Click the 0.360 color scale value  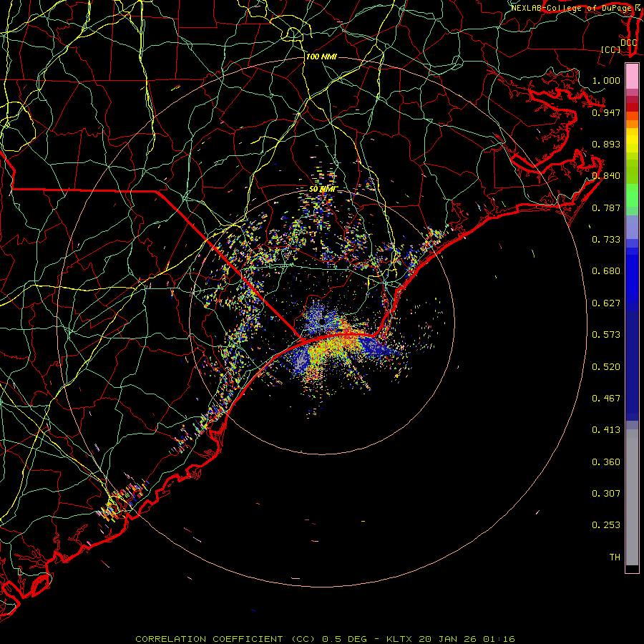coord(606,462)
